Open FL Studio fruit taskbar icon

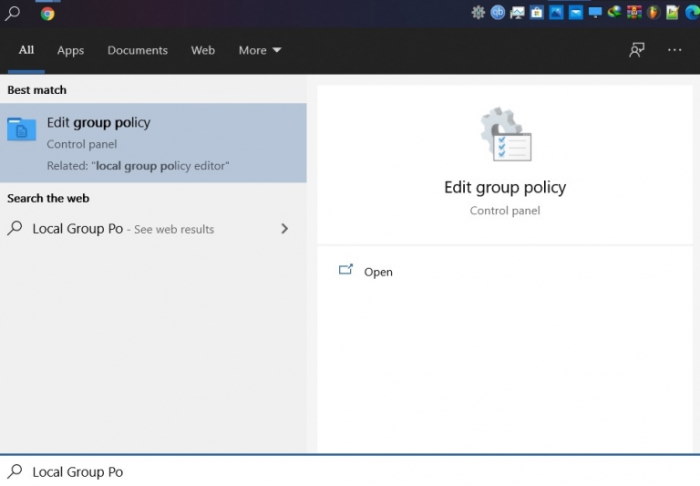click(653, 12)
